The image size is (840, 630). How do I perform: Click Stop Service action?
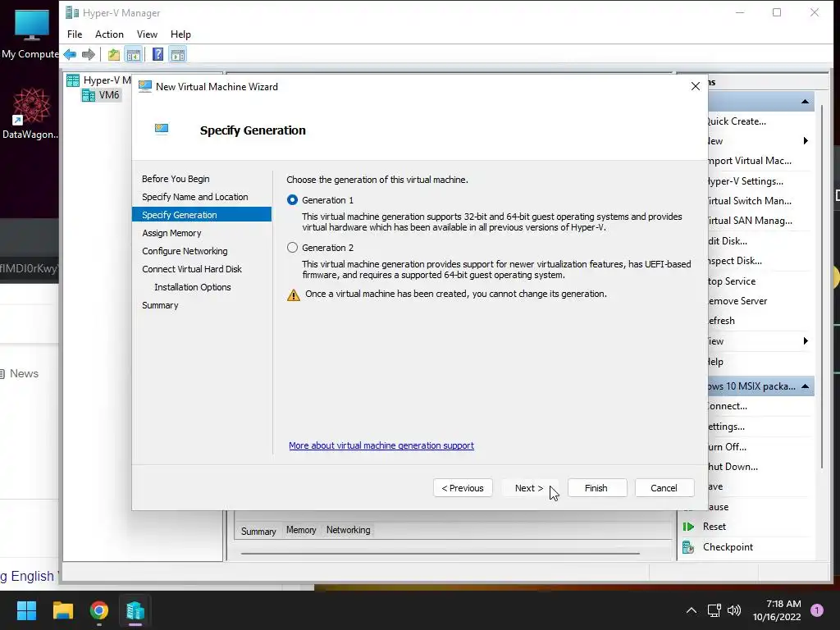pyautogui.click(x=732, y=281)
